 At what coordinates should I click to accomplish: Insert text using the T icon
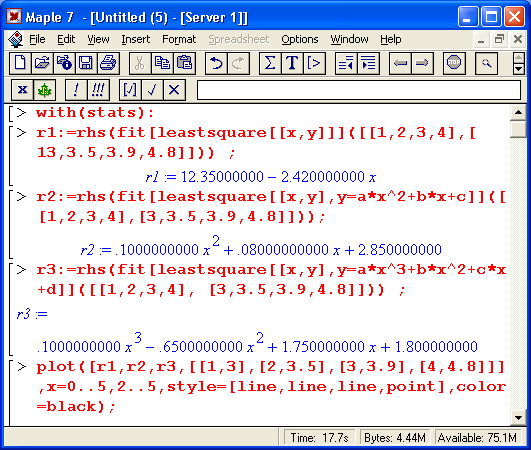[x=292, y=63]
